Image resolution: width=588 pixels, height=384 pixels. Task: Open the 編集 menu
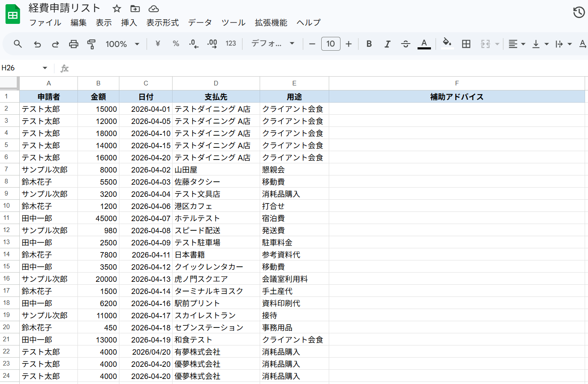click(x=79, y=23)
